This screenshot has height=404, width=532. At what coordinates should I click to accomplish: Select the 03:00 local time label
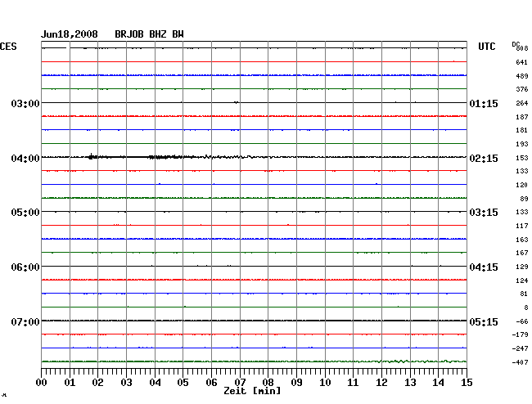(x=25, y=103)
